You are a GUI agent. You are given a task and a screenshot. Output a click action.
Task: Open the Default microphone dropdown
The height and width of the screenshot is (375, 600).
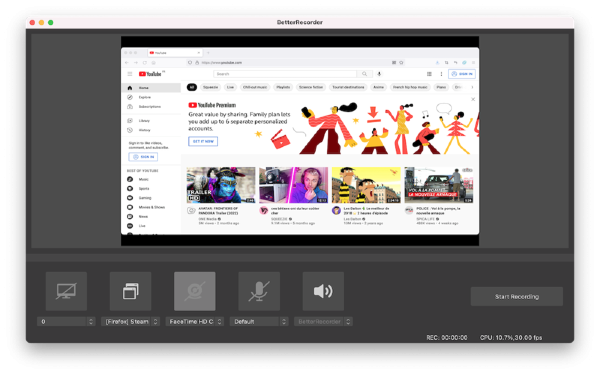259,321
